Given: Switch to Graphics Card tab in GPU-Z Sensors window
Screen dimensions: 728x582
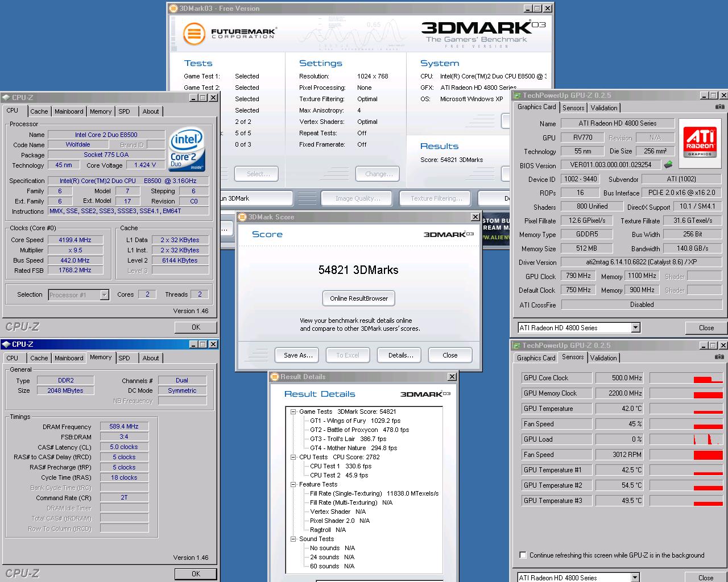Looking at the screenshot, I should [536, 358].
